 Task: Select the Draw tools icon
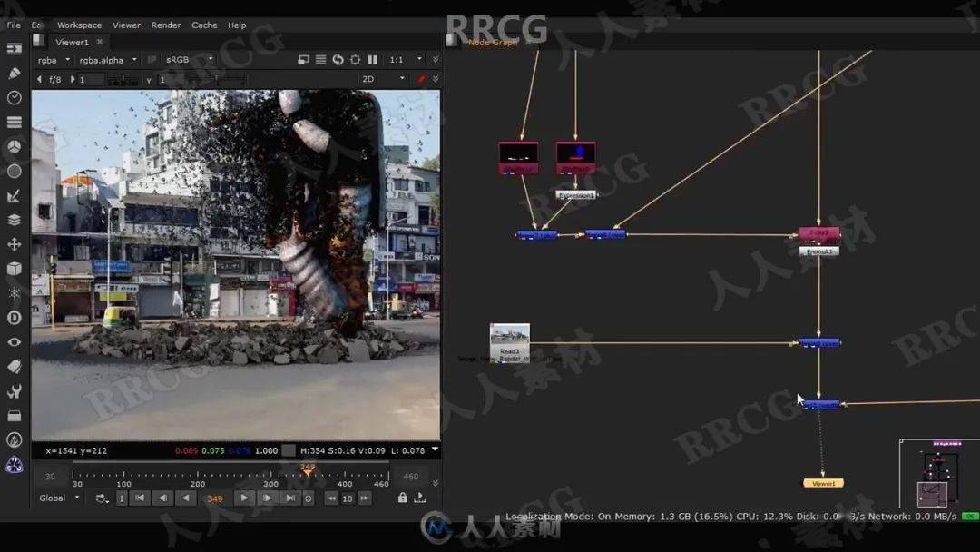(14, 73)
